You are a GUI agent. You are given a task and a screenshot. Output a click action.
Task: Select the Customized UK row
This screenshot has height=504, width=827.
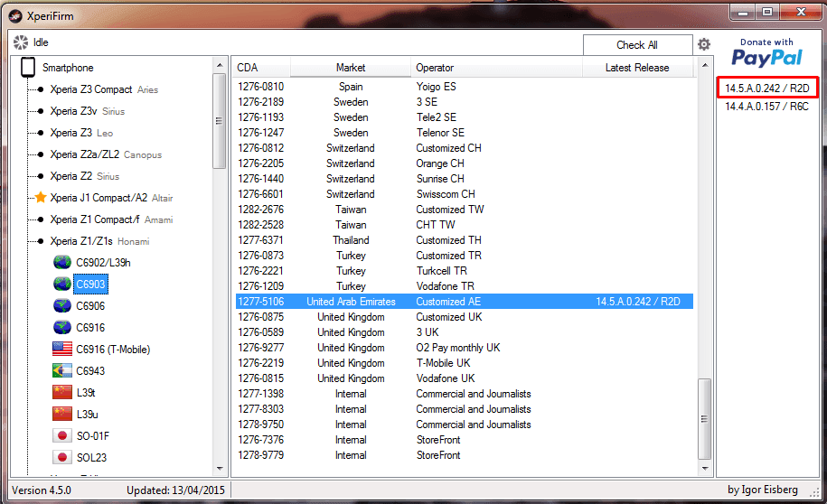point(465,317)
